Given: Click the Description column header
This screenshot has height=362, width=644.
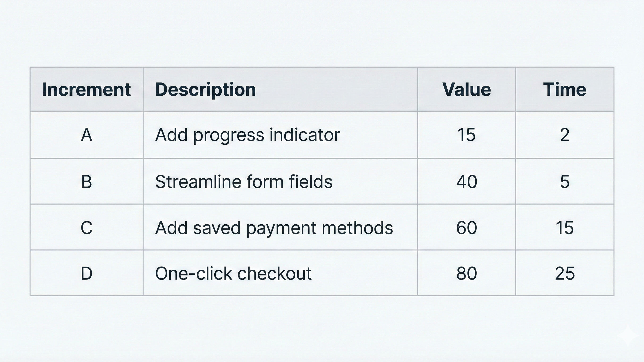Looking at the screenshot, I should tap(205, 89).
